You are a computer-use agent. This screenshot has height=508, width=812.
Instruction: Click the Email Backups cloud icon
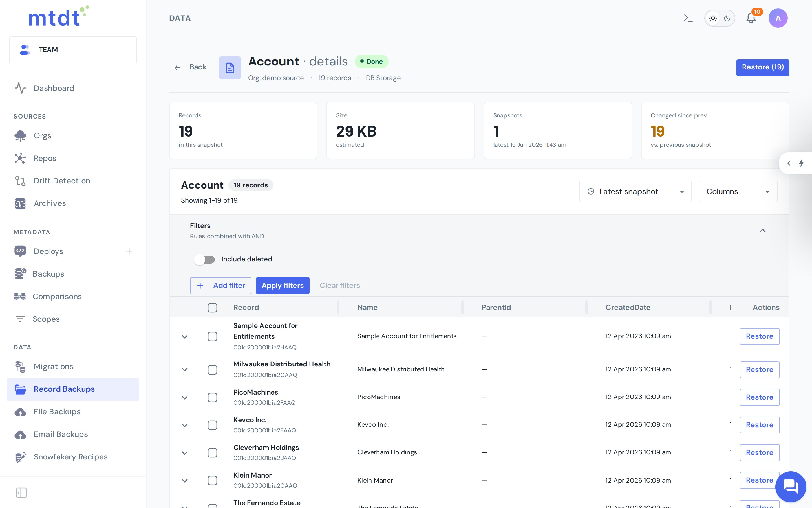[x=20, y=434]
